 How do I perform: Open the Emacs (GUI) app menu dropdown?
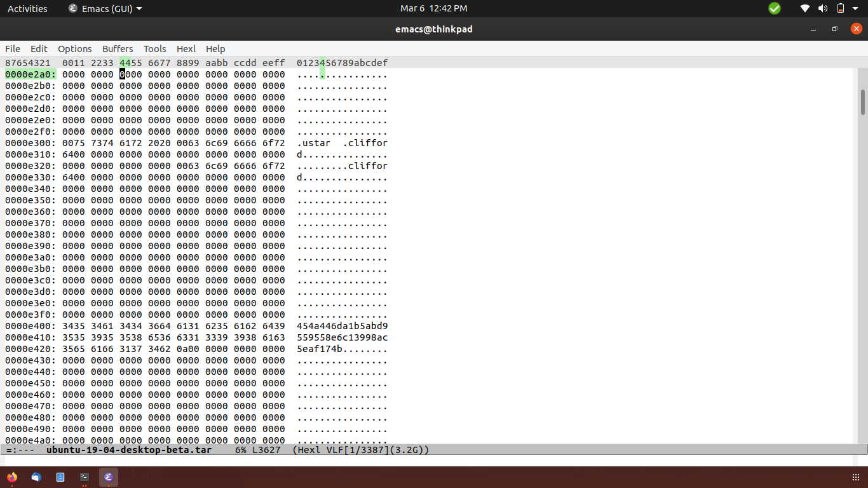click(x=105, y=8)
